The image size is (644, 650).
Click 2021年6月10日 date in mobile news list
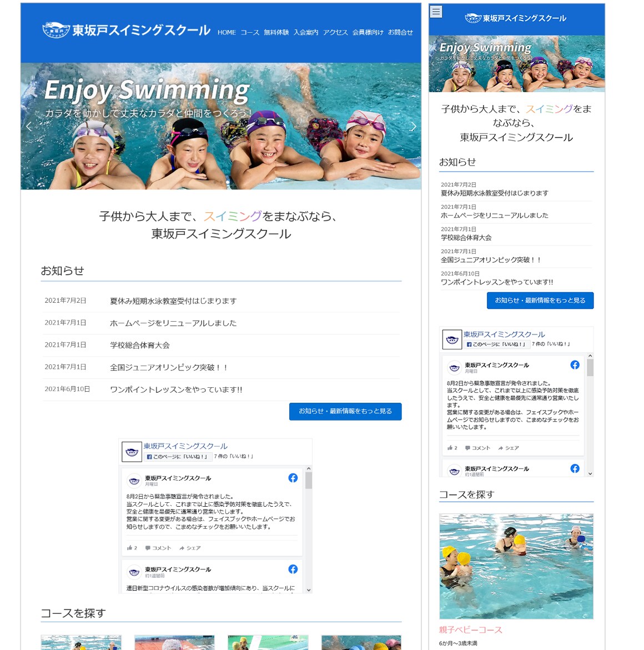coord(460,273)
